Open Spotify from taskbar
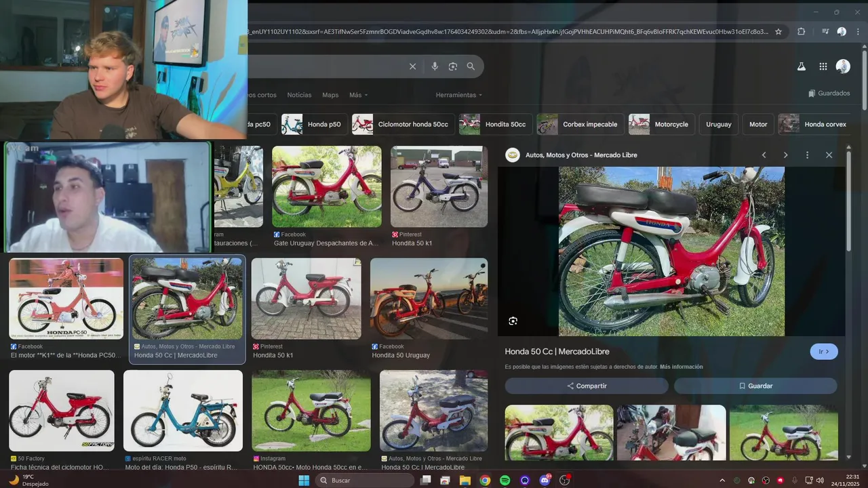Image resolution: width=868 pixels, height=488 pixels. pos(505,480)
